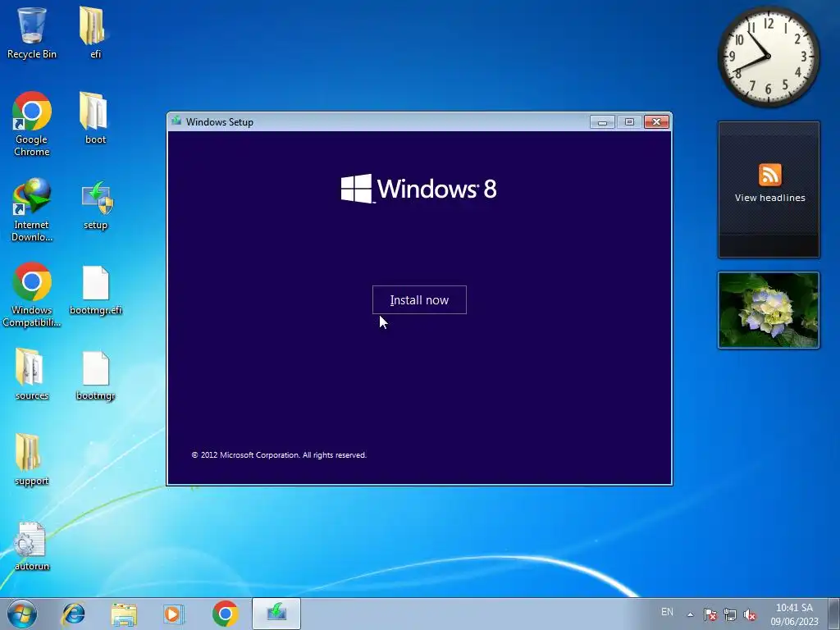Viewport: 840px width, 630px height.
Task: Click the EN language indicator
Action: click(x=667, y=612)
